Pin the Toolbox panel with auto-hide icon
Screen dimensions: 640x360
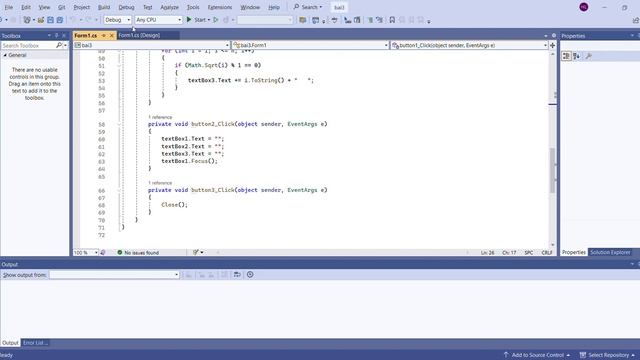57,36
